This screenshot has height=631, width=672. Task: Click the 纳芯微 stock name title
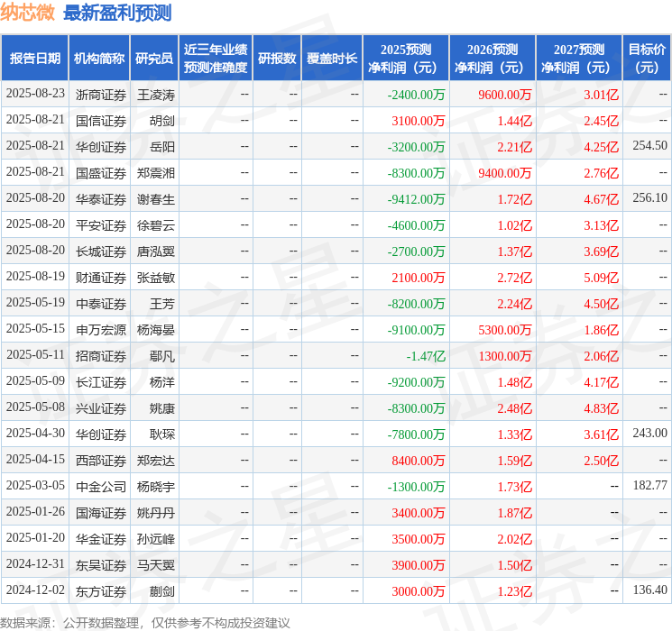[28, 13]
